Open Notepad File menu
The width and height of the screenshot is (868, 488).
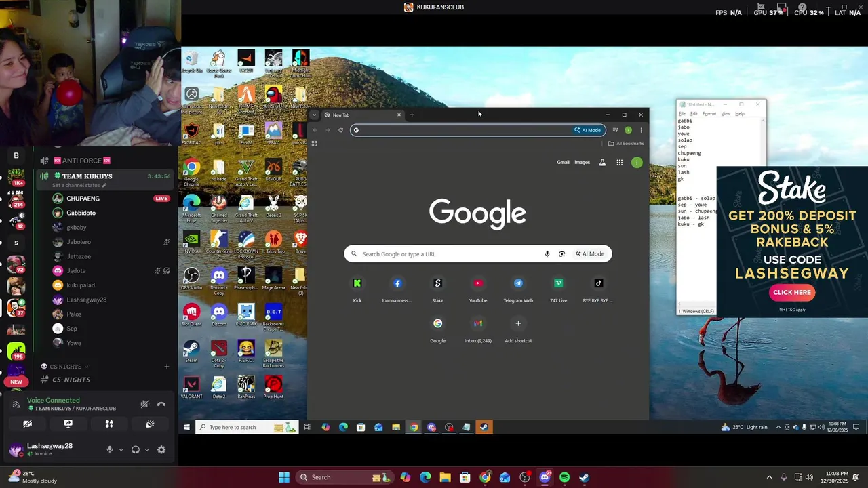point(682,114)
